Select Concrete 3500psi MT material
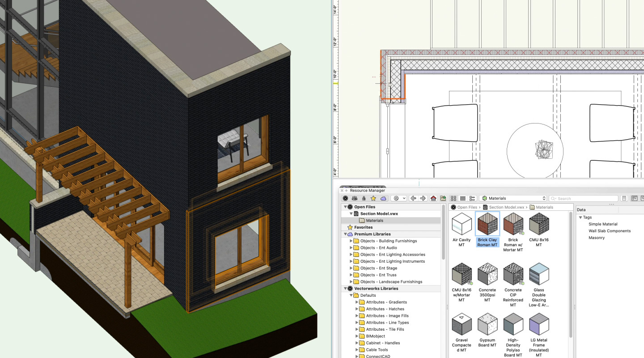Screen dimensions: 644x358 487,282
